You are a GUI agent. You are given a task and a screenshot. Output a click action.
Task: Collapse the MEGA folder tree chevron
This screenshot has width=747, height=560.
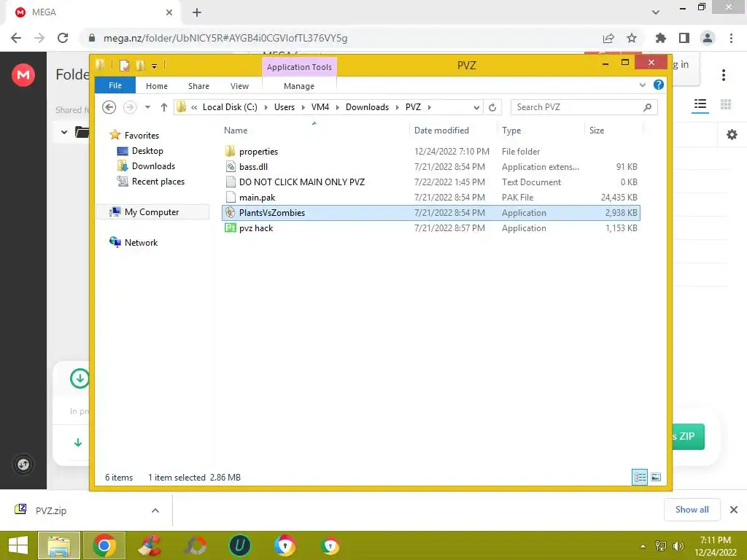pos(64,132)
